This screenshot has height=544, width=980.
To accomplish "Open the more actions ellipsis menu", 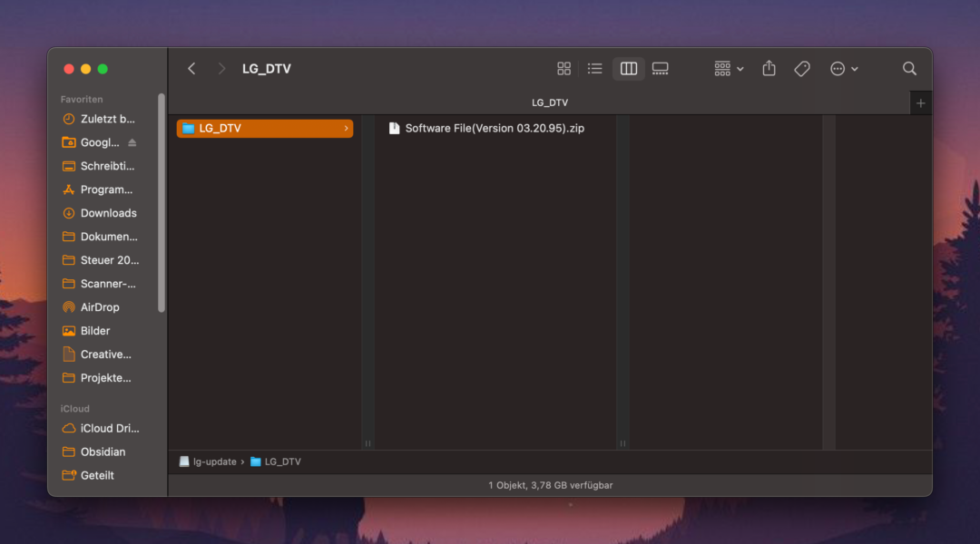I will click(x=843, y=69).
